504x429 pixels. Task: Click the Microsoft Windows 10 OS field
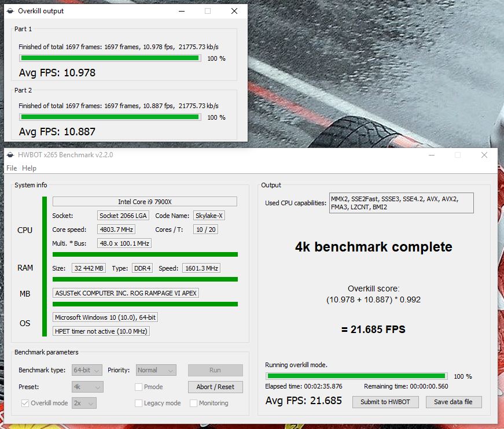(x=105, y=317)
